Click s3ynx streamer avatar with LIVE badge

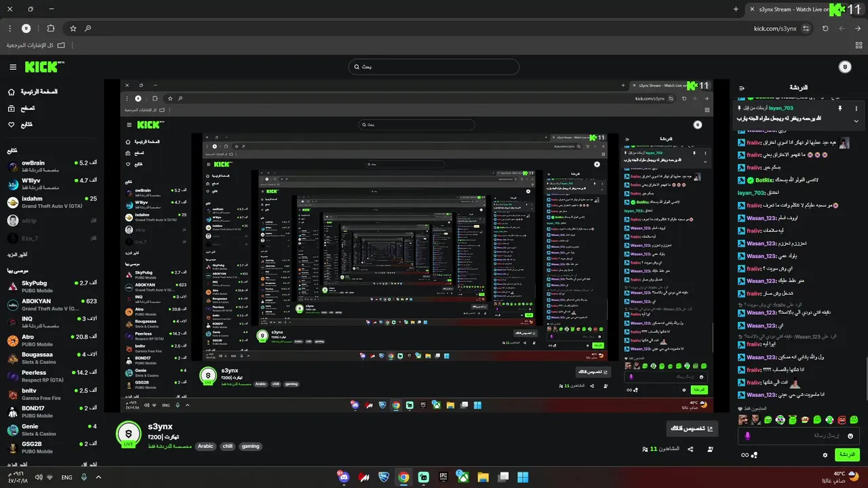tap(128, 434)
